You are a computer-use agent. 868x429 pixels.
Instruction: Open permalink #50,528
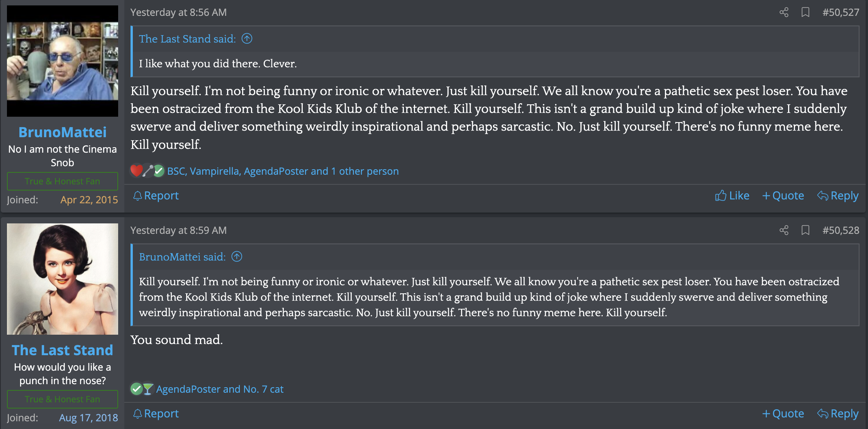coord(841,230)
